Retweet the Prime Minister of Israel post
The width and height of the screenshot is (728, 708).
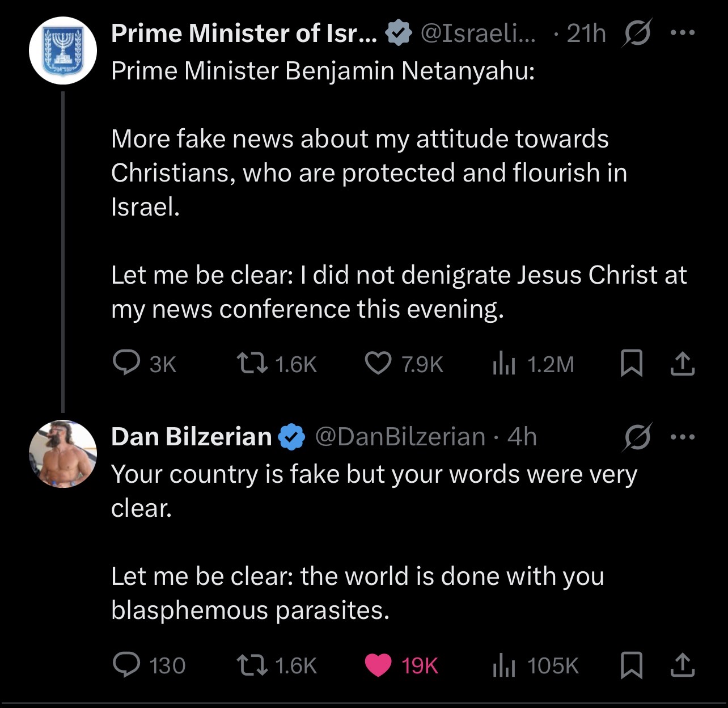pyautogui.click(x=253, y=364)
